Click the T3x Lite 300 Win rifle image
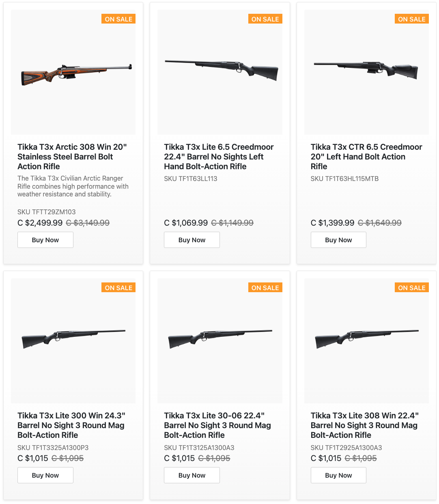Screen dimensions: 439x504 coord(73,339)
